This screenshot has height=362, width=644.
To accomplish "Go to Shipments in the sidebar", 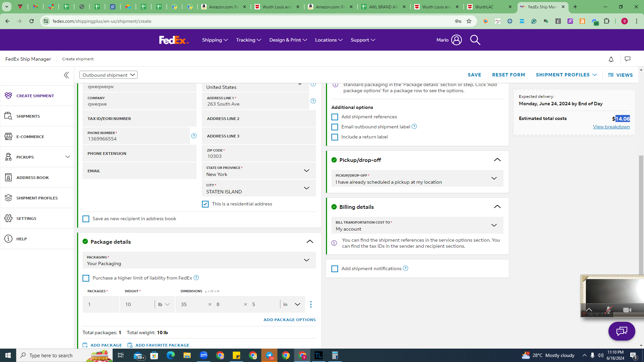I will tap(37, 116).
